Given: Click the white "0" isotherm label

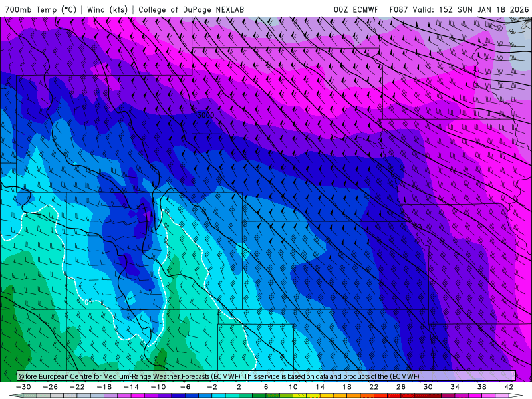Looking at the screenshot, I should pyautogui.click(x=88, y=302).
